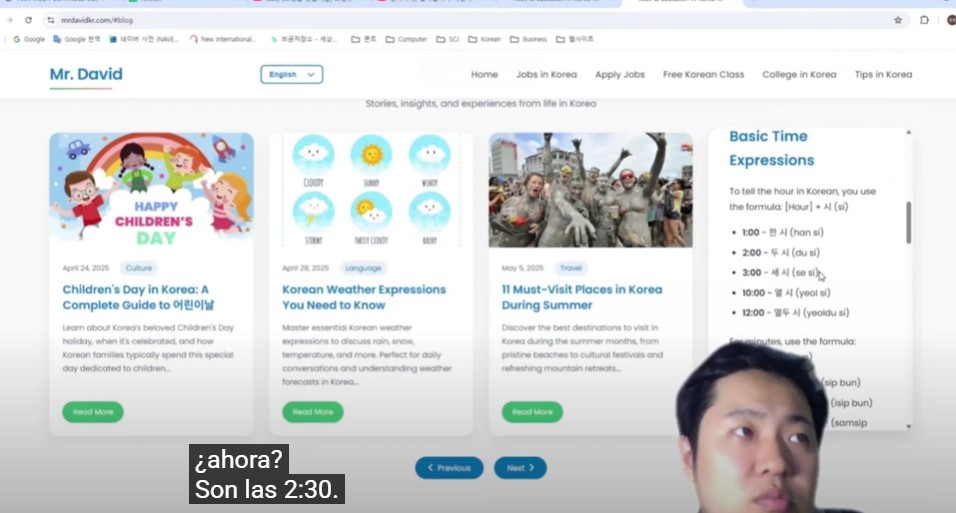Open the SCJ bookmarks folder
This screenshot has width=956, height=513.
448,39
